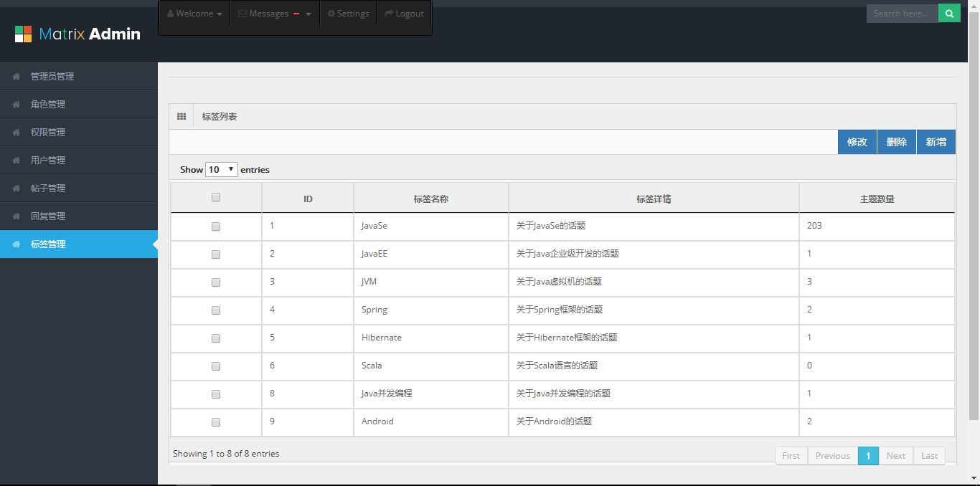
Task: Click the 标签列表 panel title
Action: point(220,116)
